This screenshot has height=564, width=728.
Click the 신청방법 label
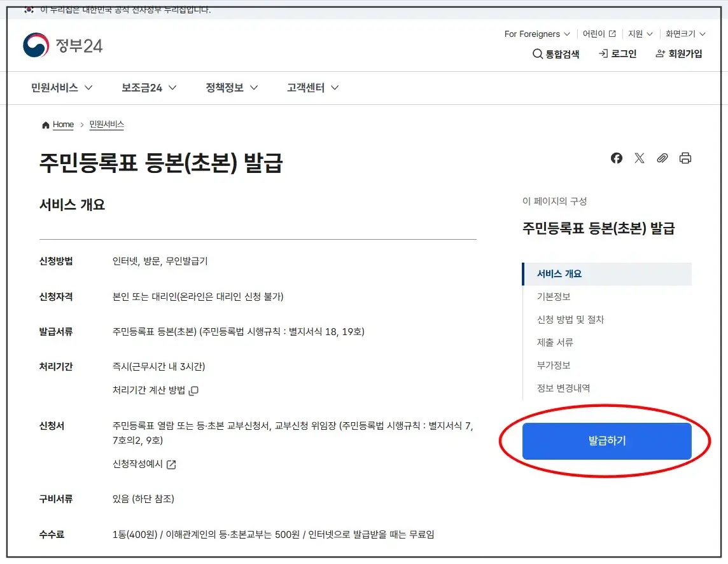[56, 261]
